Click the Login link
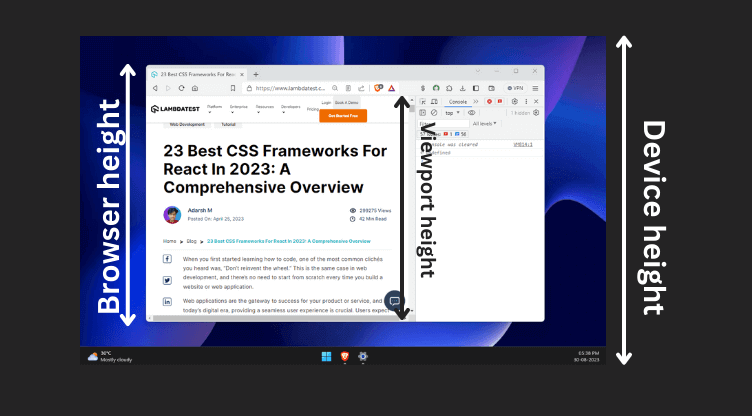Viewport: 752px width, 416px height. coord(326,103)
